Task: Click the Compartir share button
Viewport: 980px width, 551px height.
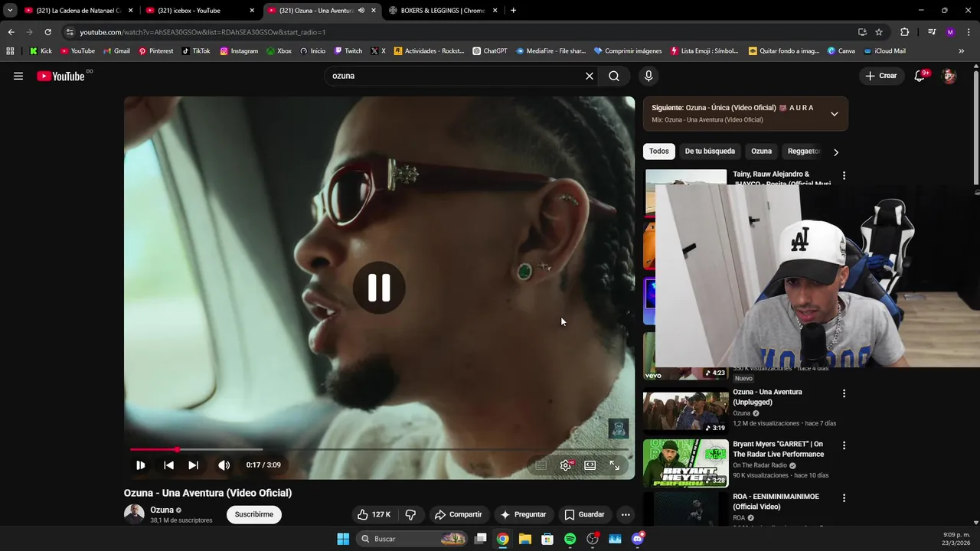Action: [x=458, y=514]
